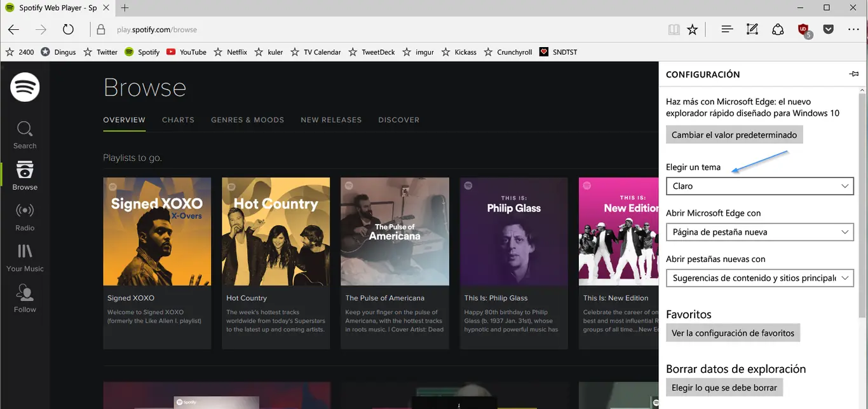Switch to the Charts tab

pyautogui.click(x=178, y=120)
